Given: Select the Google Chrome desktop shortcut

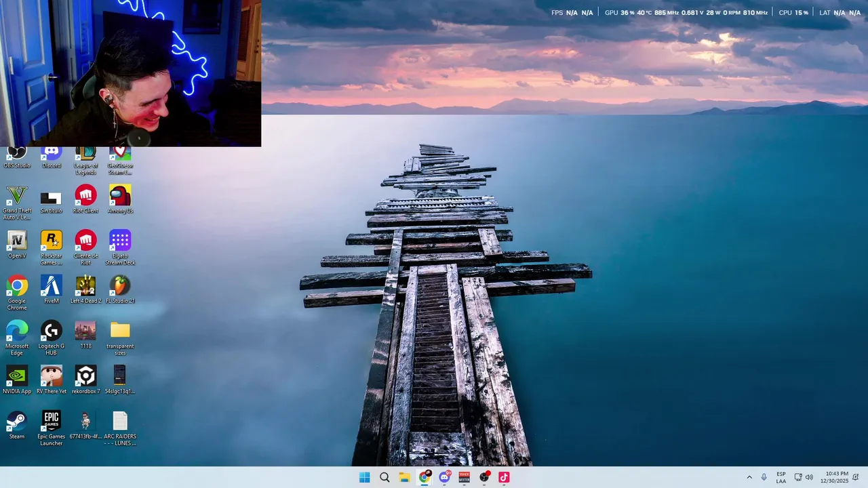Looking at the screenshot, I should point(17,293).
